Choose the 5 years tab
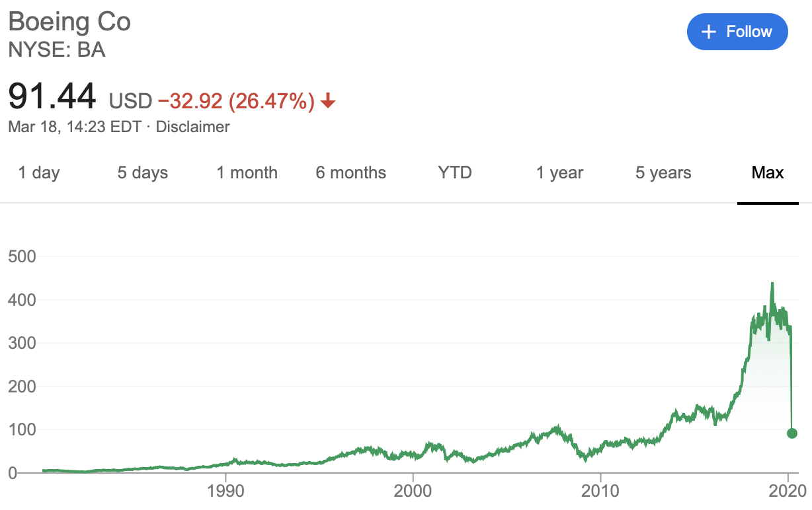 point(663,173)
